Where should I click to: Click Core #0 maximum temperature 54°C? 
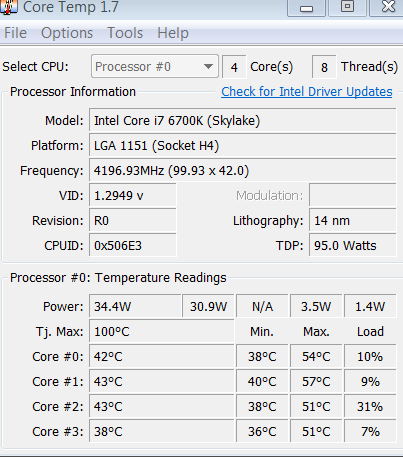point(316,356)
